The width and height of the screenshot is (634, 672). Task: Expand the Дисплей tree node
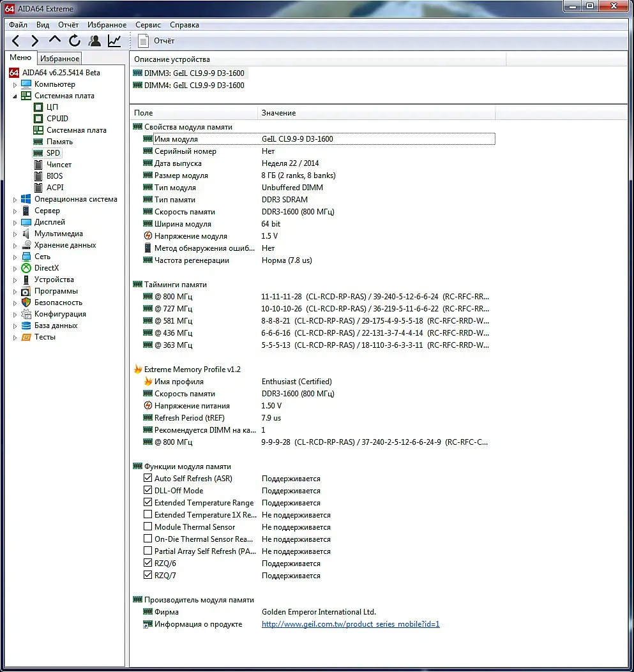(x=15, y=223)
